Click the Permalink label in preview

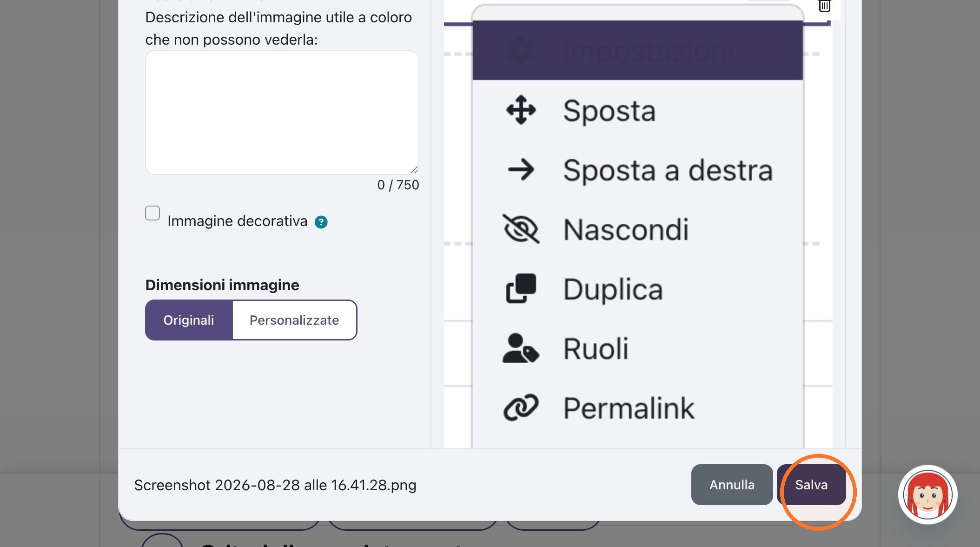(x=629, y=408)
